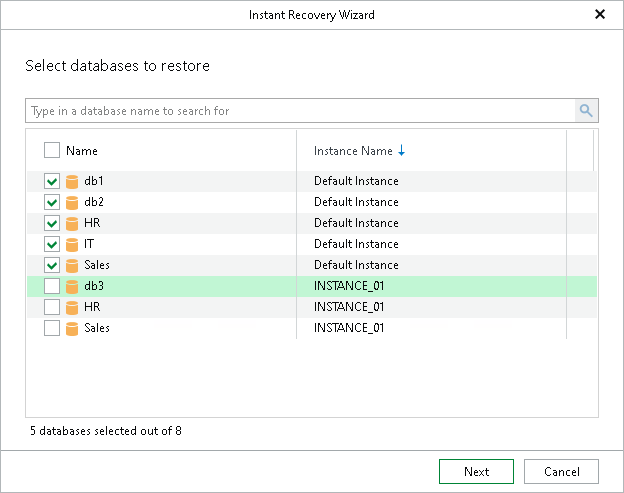The width and height of the screenshot is (624, 493).
Task: Click the Next button
Action: [476, 472]
